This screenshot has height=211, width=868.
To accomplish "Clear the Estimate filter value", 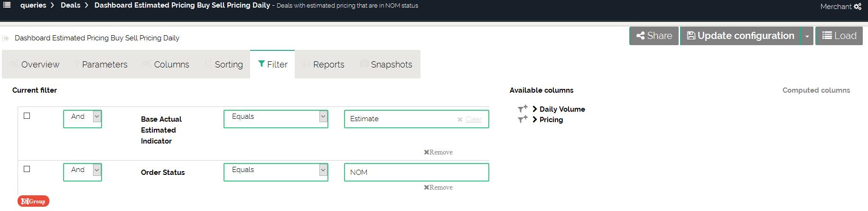I will (x=470, y=119).
